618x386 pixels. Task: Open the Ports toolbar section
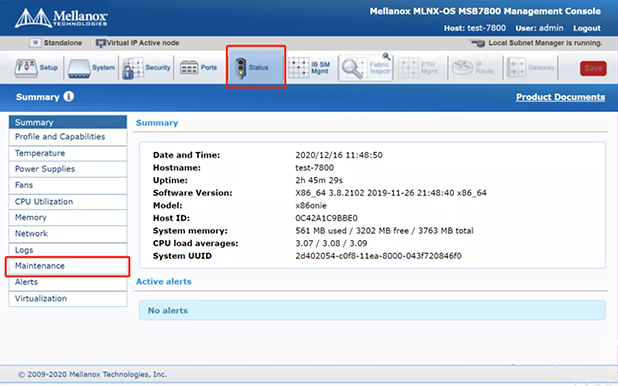click(199, 68)
